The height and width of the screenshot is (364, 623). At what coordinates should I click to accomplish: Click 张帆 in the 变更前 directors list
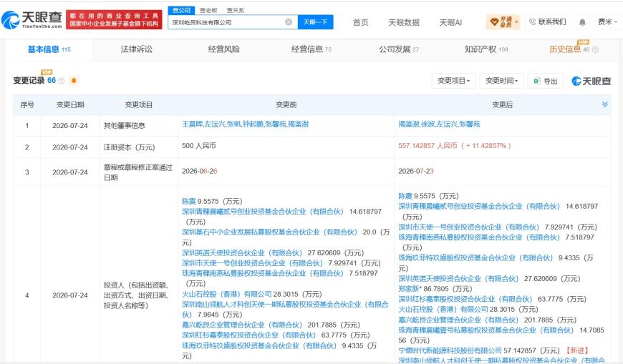coord(233,124)
